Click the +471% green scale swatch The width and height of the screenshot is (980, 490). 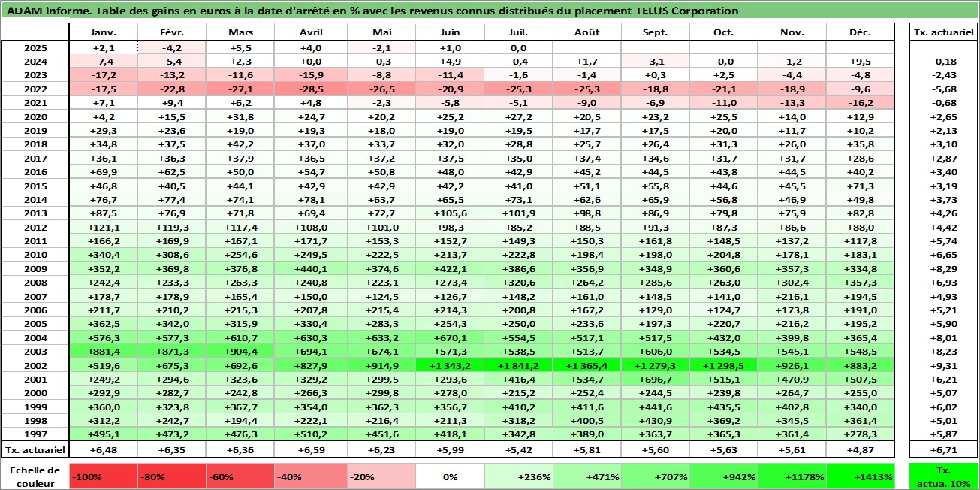tap(586, 476)
